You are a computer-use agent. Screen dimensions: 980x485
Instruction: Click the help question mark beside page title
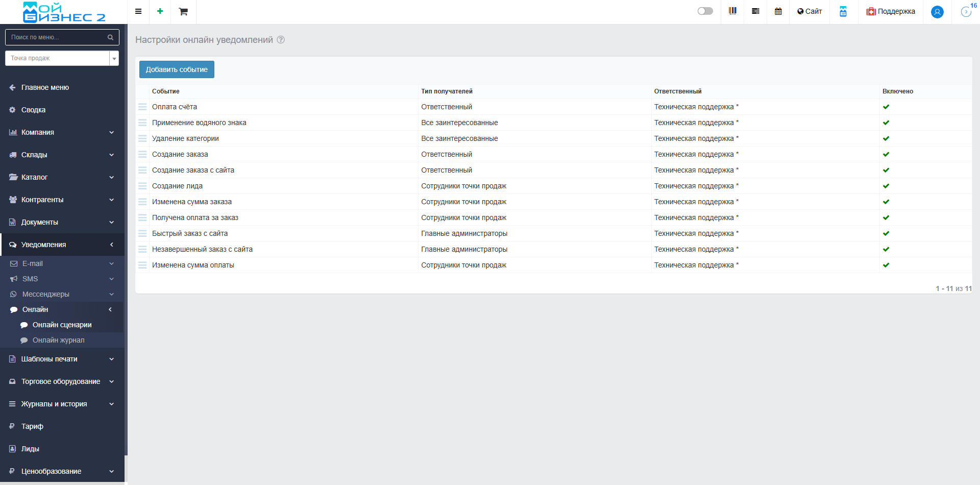pyautogui.click(x=281, y=40)
